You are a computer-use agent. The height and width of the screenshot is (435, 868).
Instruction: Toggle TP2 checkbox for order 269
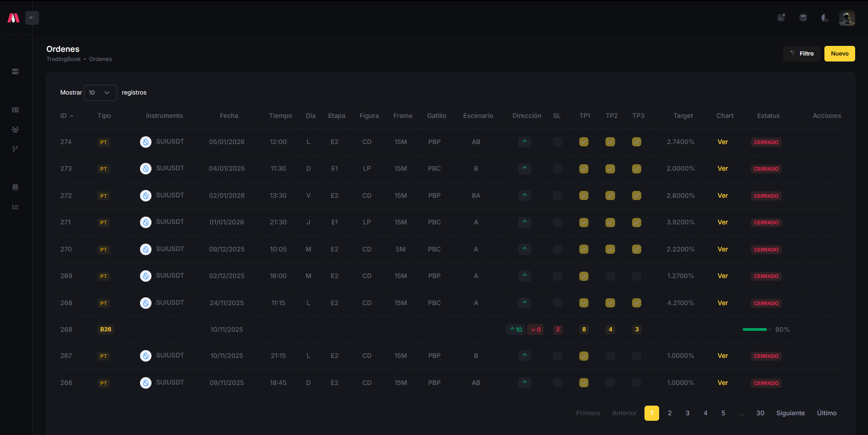point(610,276)
